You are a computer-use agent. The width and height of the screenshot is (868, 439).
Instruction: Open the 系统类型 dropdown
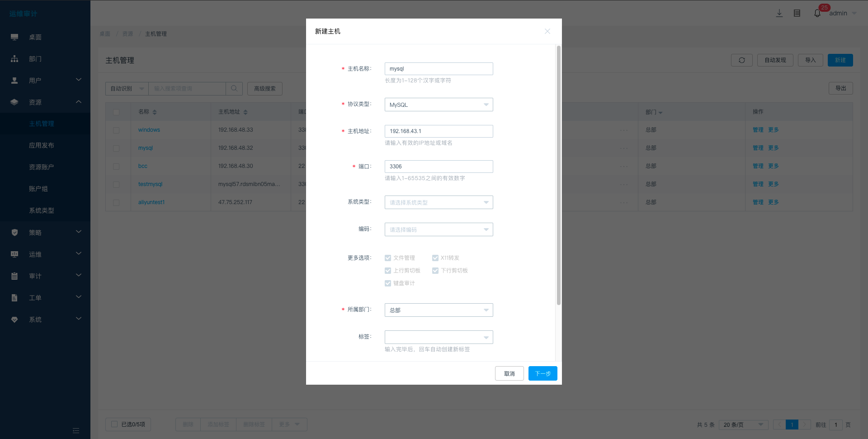click(439, 202)
